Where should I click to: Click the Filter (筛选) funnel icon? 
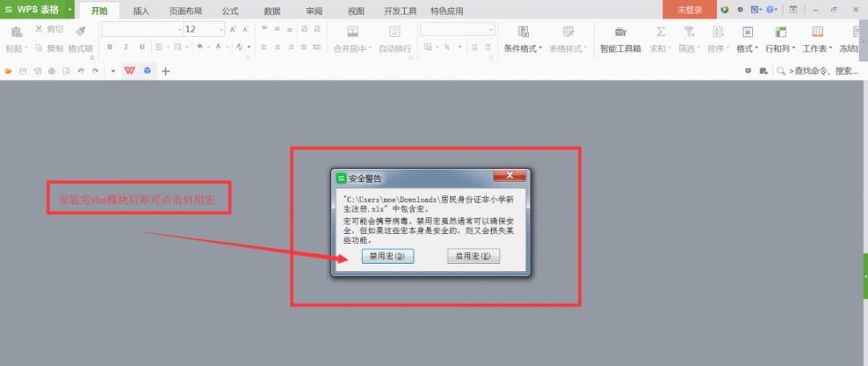click(x=690, y=31)
